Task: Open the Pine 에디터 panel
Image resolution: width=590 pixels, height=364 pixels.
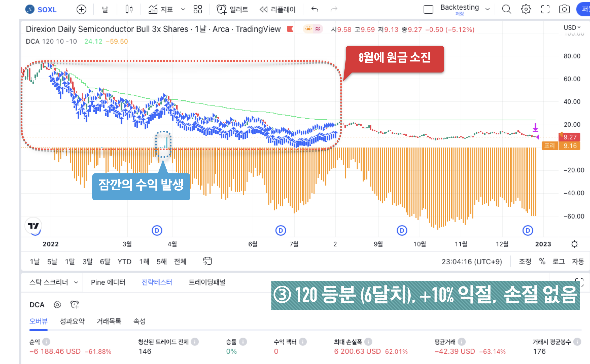Action: (108, 282)
